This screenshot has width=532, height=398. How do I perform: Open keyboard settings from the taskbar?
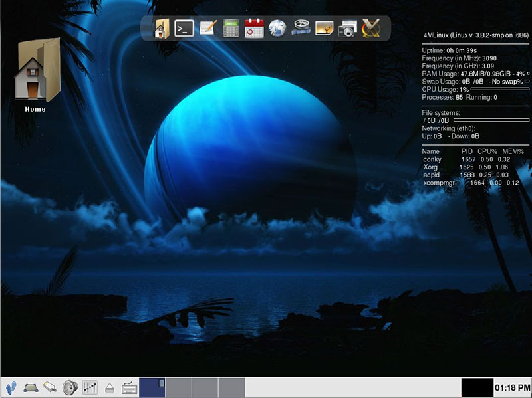[128, 385]
